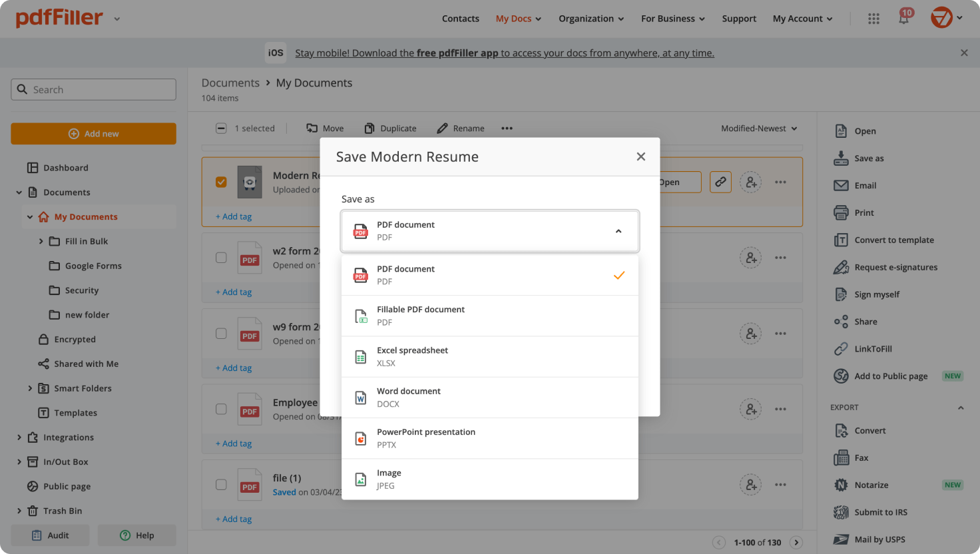
Task: Click the Add new button
Action: tap(93, 133)
